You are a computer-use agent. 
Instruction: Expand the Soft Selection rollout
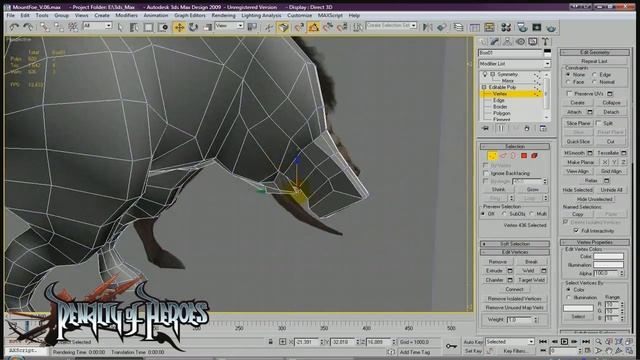(515, 244)
